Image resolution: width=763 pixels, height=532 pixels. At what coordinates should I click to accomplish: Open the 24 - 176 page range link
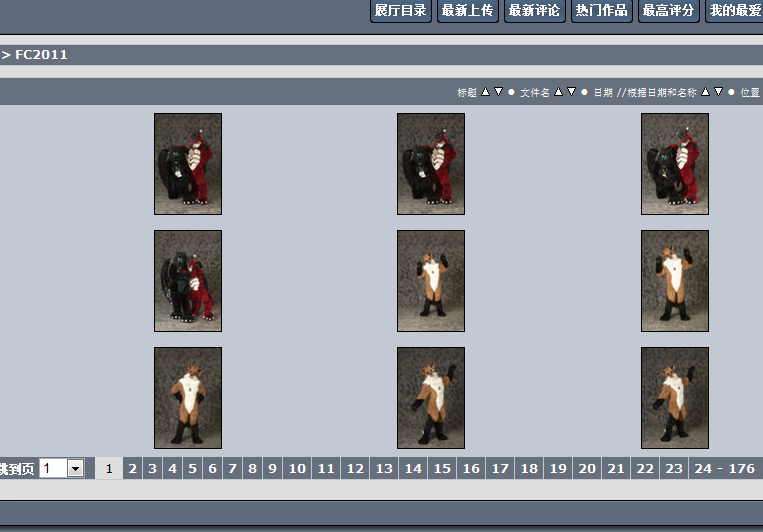click(x=724, y=469)
